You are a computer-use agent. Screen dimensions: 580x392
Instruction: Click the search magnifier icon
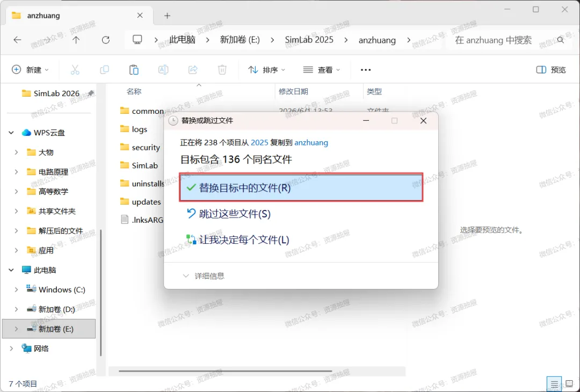coord(561,40)
